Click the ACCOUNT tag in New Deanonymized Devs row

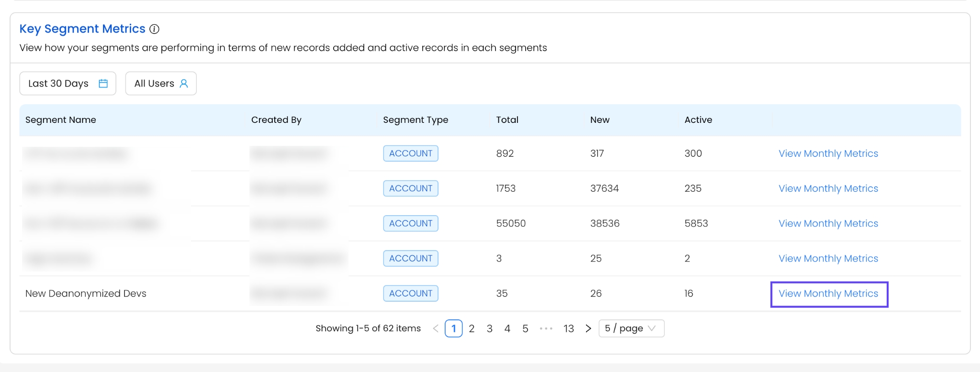point(410,294)
